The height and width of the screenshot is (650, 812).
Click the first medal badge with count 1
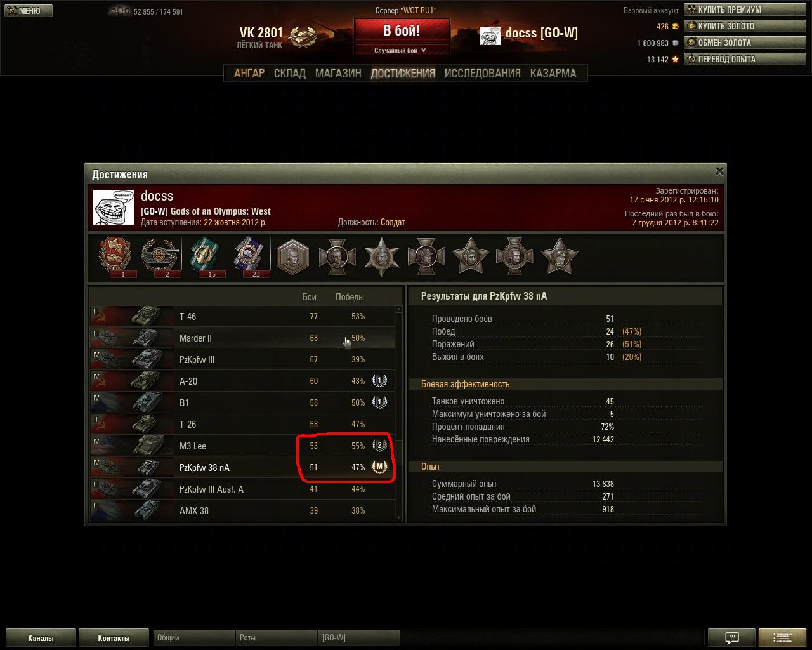[x=115, y=256]
